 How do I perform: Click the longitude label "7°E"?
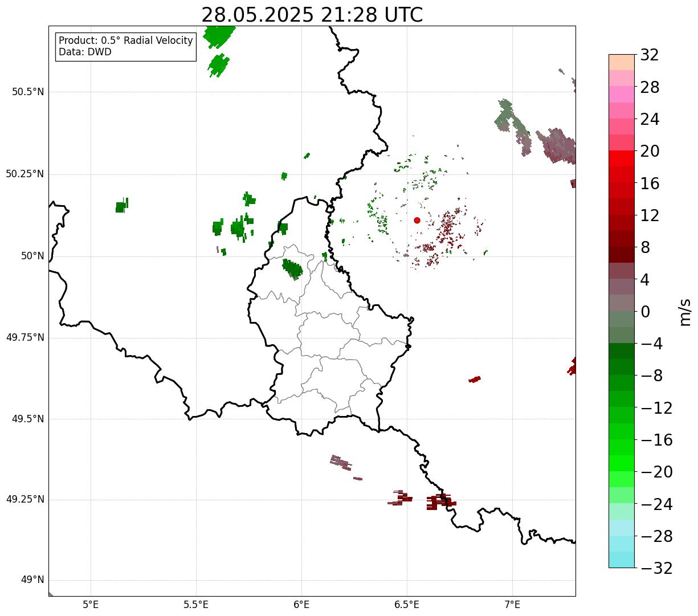512,604
